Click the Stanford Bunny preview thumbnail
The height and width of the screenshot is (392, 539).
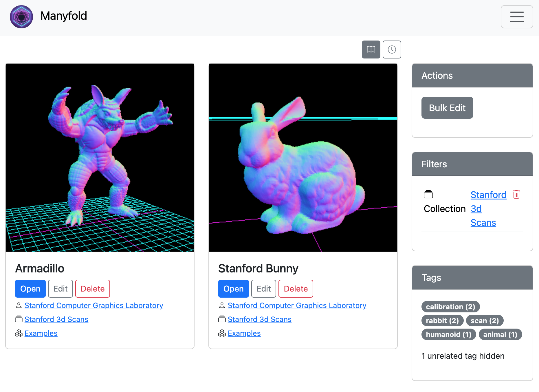pyautogui.click(x=303, y=158)
